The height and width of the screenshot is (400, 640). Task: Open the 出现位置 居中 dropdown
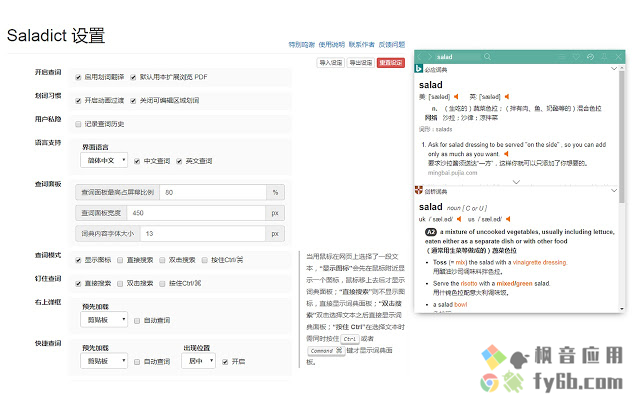198,361
